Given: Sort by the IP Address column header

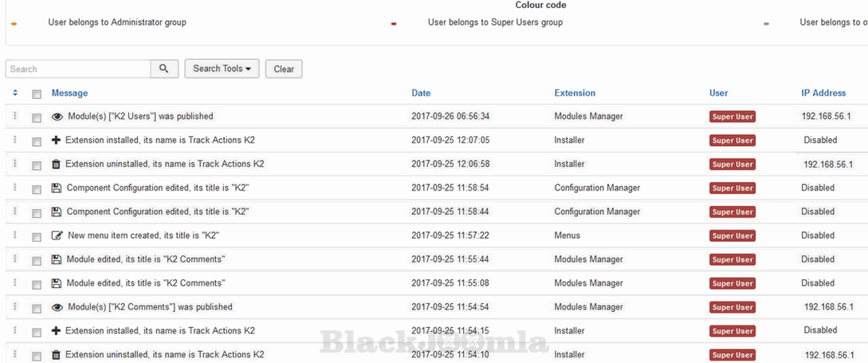Looking at the screenshot, I should coord(823,93).
